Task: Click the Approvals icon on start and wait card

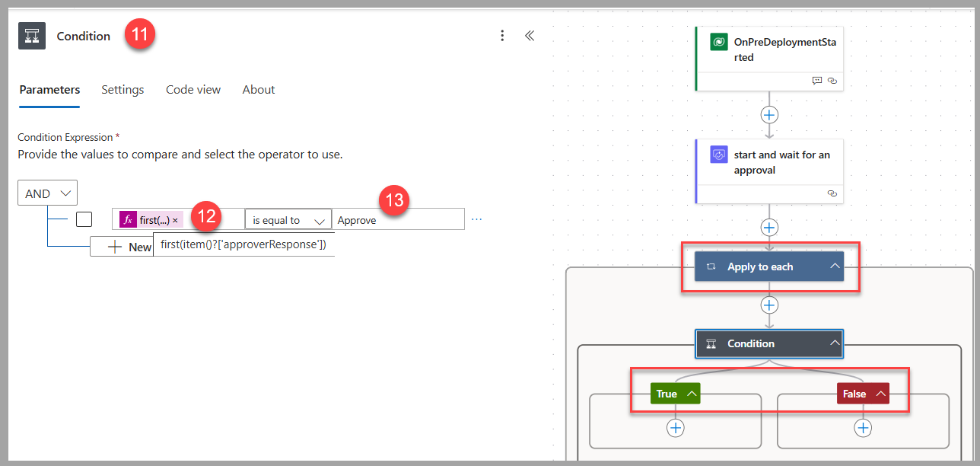Action: [718, 154]
